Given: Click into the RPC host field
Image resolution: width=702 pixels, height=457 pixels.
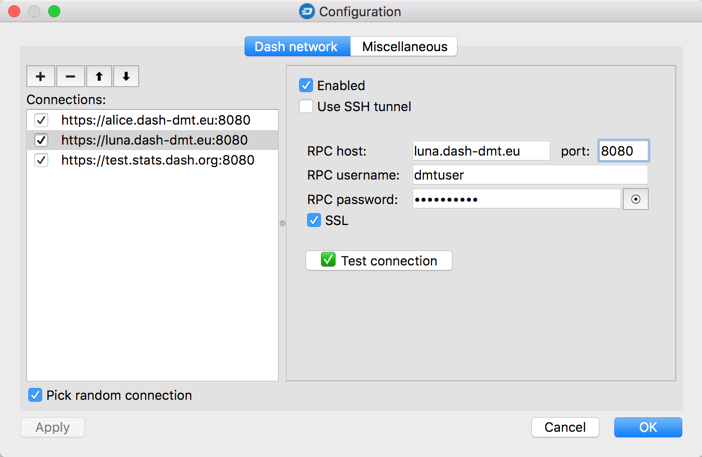Looking at the screenshot, I should 481,151.
